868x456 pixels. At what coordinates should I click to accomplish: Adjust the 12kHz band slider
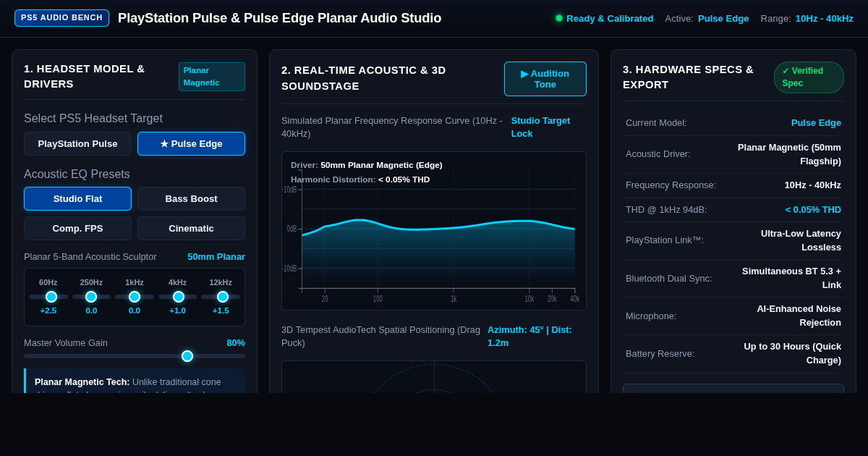pos(221,297)
